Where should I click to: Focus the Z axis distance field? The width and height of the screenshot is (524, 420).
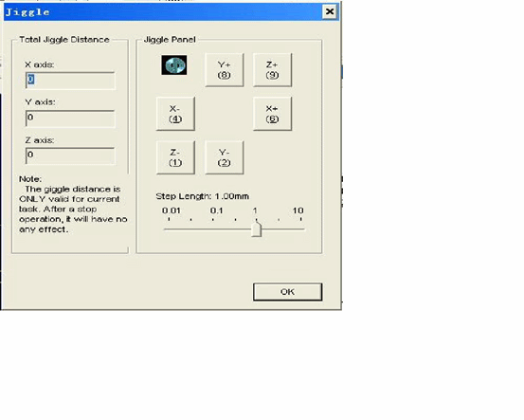tap(70, 155)
